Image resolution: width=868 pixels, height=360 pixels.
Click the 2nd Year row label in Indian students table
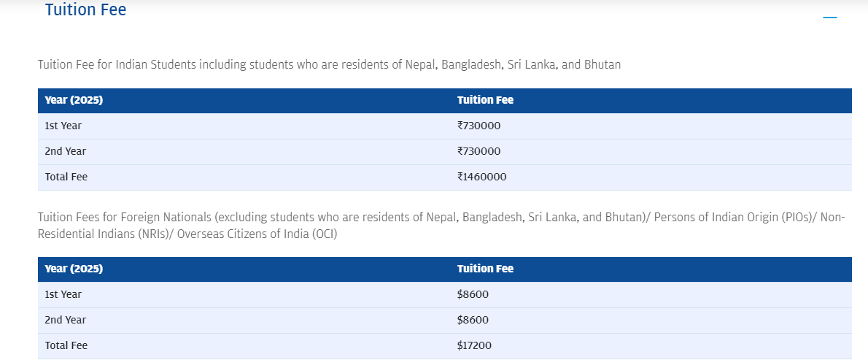click(66, 151)
